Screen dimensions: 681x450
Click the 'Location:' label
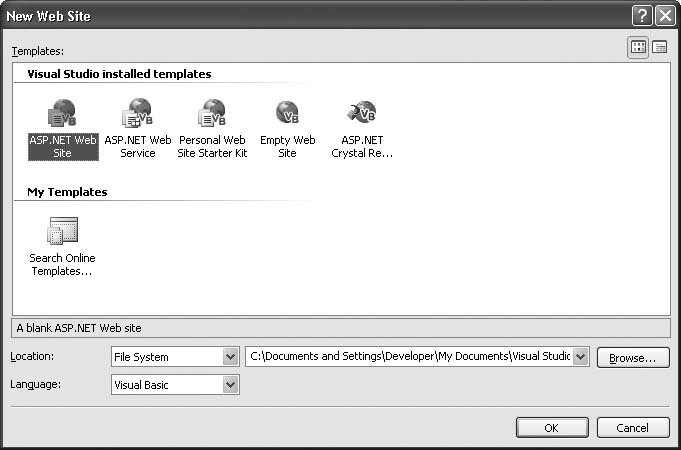coord(32,356)
